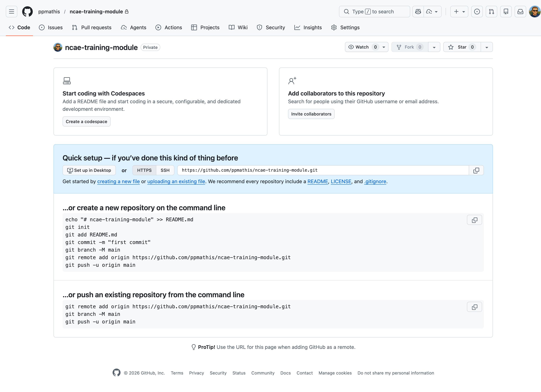Open the Wiki tab
541x392 pixels.
coord(238,27)
